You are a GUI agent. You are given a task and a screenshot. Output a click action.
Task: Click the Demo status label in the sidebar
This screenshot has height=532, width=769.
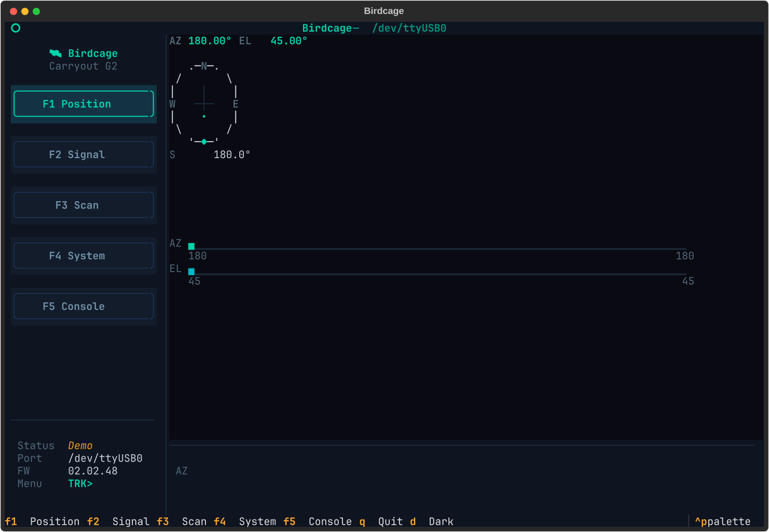(x=80, y=445)
